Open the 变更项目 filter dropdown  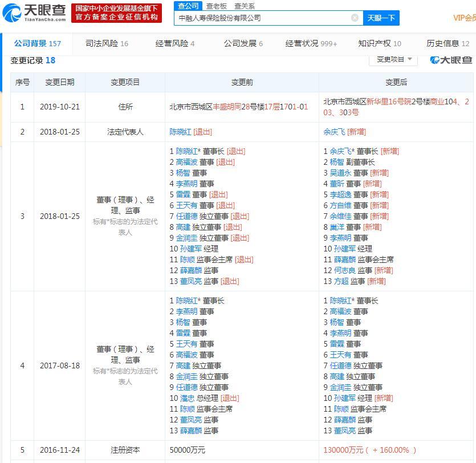click(393, 59)
